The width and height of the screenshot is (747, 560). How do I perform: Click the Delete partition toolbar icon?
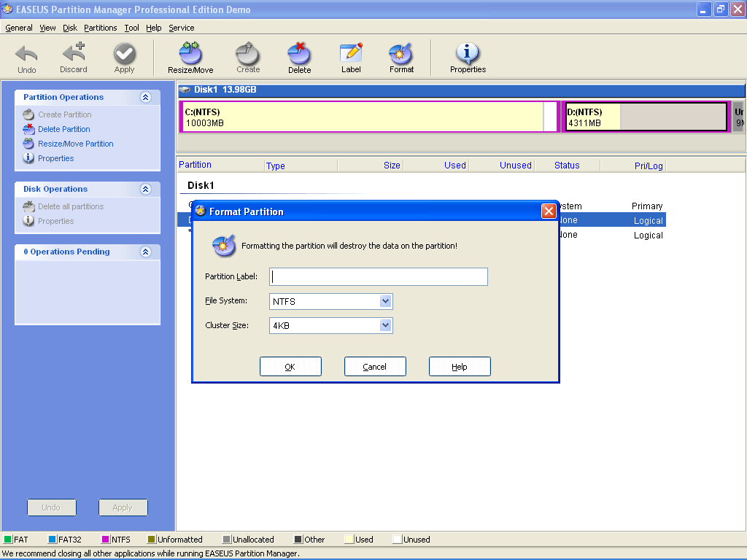(x=299, y=58)
